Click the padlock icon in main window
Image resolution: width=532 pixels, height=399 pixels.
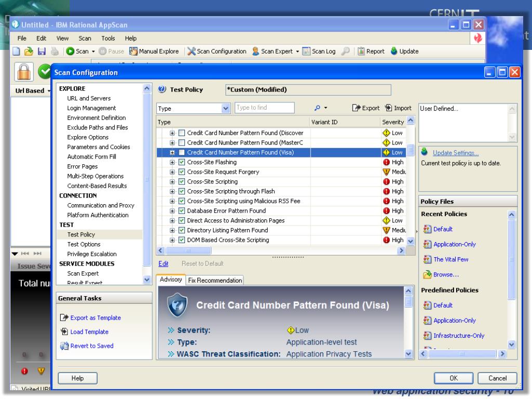click(24, 72)
